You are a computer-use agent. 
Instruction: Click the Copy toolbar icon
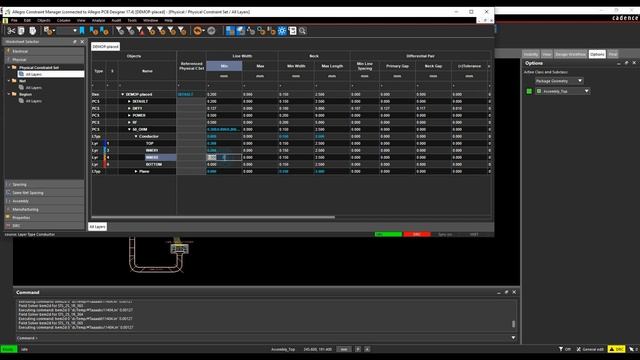click(21, 31)
